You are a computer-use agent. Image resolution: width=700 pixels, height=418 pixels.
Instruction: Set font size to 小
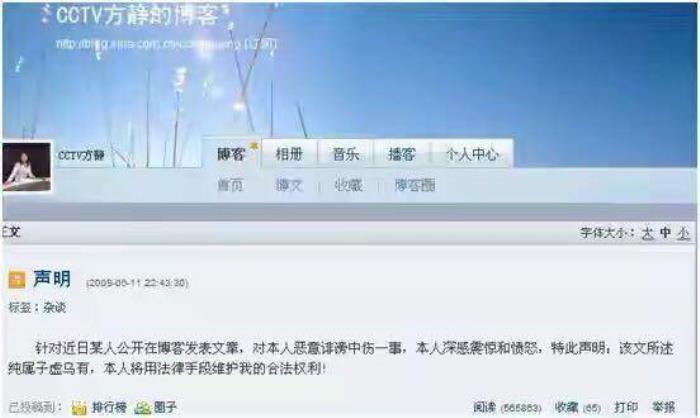tap(683, 233)
